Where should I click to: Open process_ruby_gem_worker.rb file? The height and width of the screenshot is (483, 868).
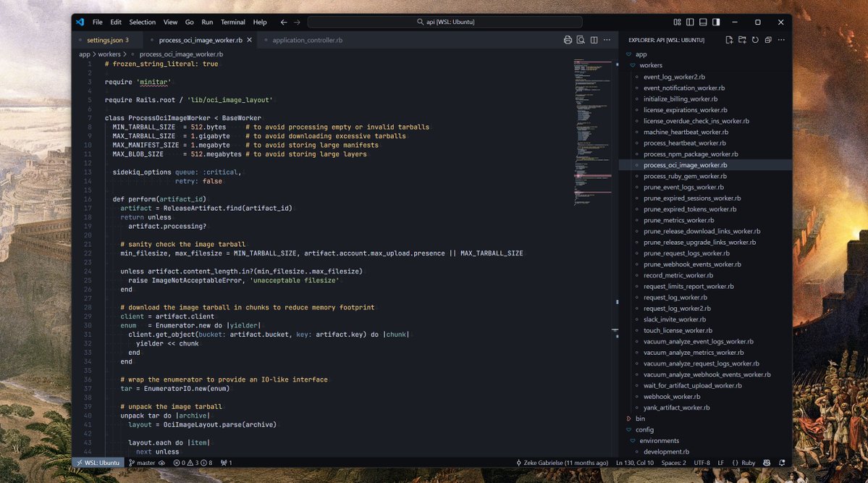click(685, 176)
